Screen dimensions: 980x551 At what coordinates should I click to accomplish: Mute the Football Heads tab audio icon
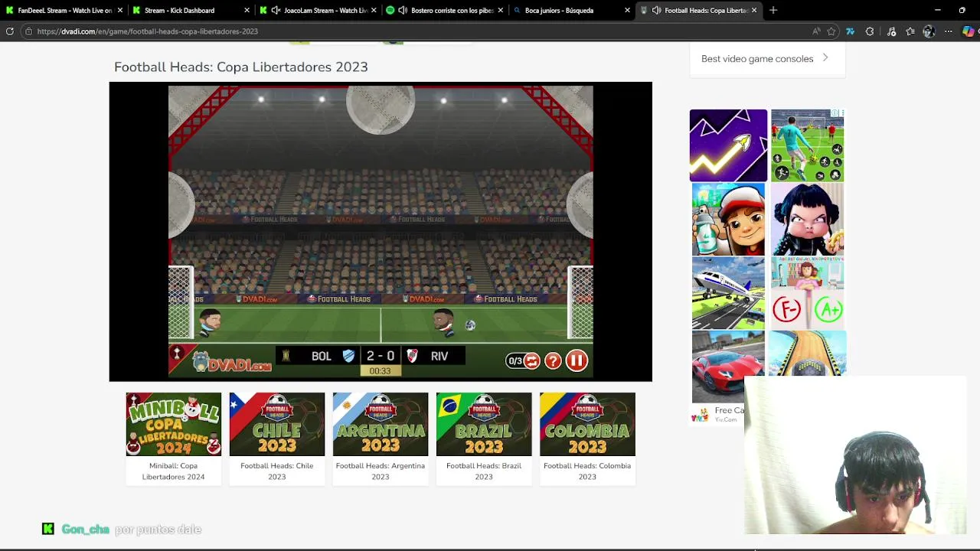point(656,10)
